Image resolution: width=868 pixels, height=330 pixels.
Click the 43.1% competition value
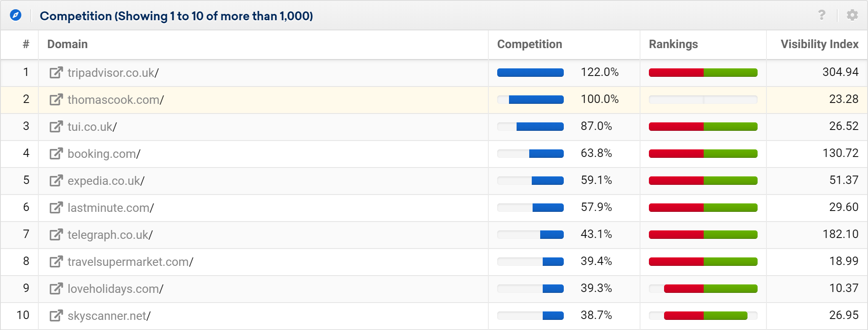[x=596, y=234]
